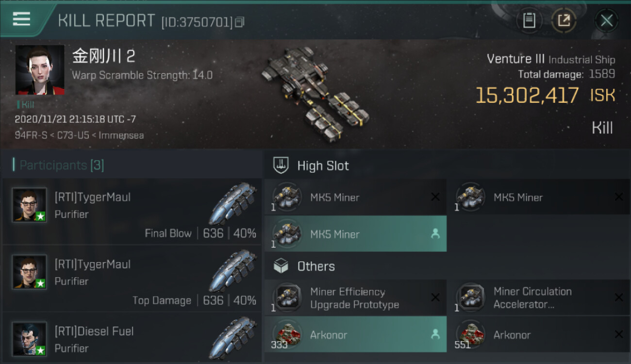Close the kill report window

606,21
